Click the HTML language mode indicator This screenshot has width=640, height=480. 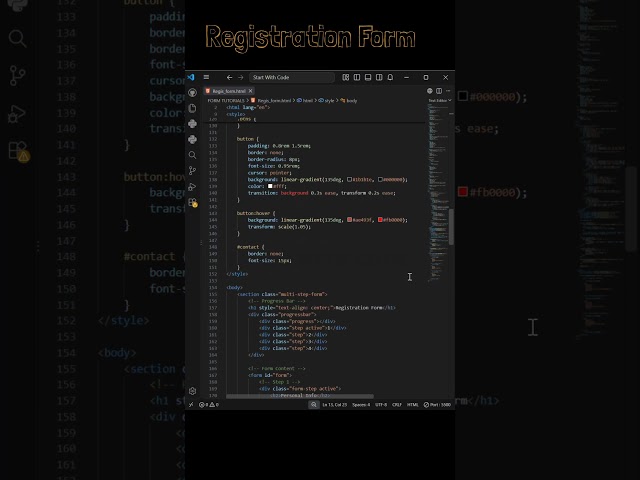412,404
